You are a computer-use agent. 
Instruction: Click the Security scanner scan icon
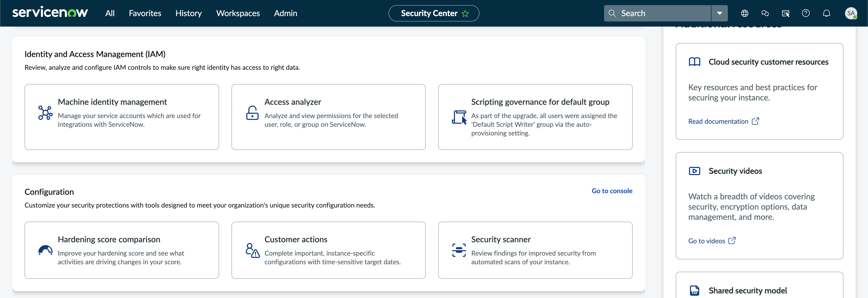tap(459, 250)
